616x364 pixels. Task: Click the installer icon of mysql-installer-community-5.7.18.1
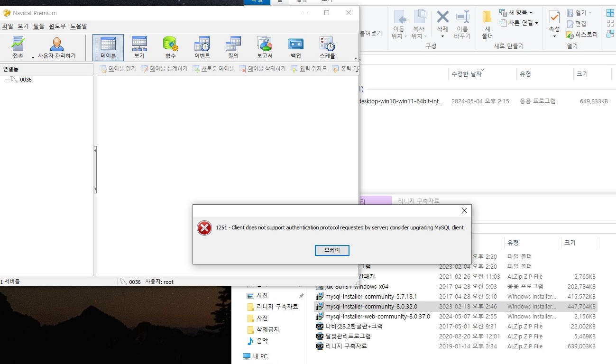(x=320, y=297)
